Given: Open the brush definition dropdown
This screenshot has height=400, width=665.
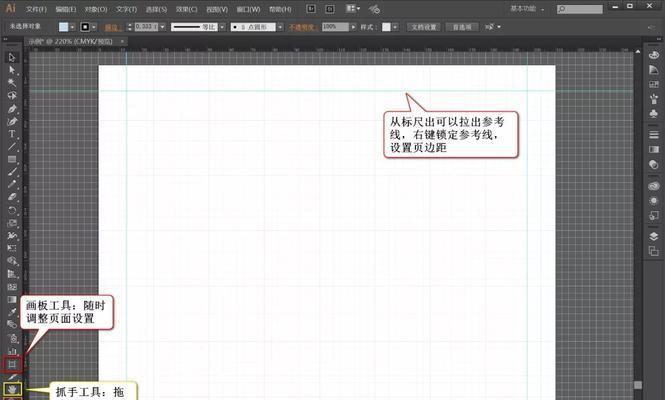Looking at the screenshot, I should tap(280, 27).
